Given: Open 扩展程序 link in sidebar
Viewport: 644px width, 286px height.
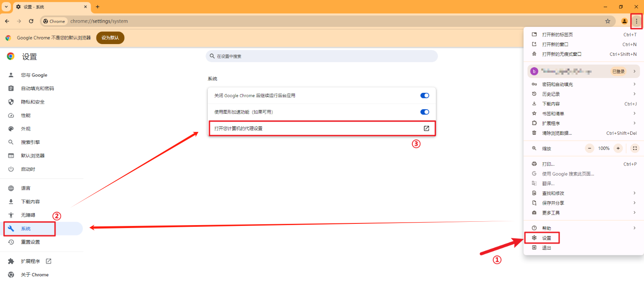Looking at the screenshot, I should 42,261.
